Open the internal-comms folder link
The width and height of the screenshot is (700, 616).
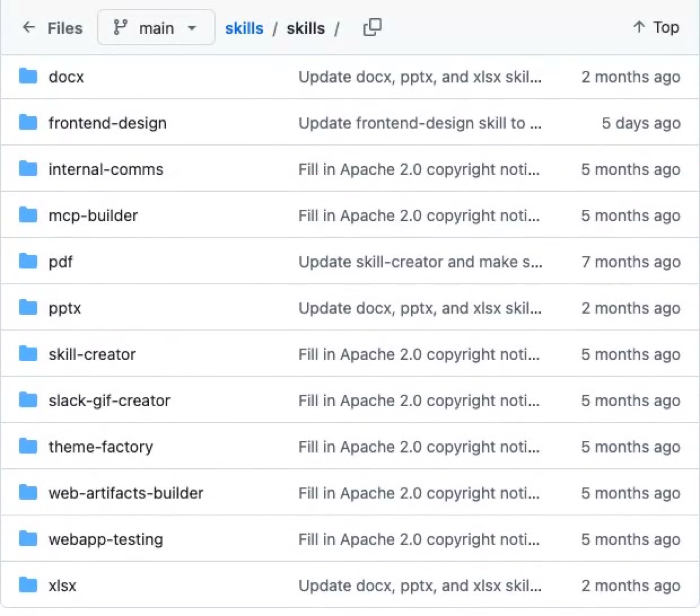tap(106, 169)
